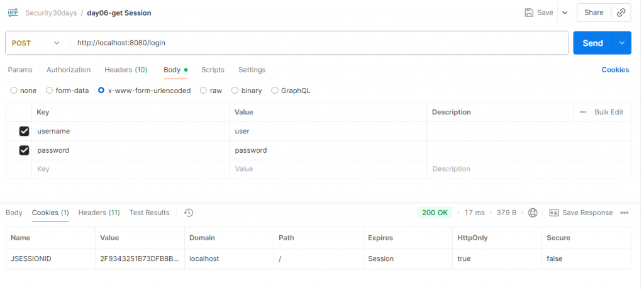
Task: Click the request URL input field
Action: pos(314,43)
